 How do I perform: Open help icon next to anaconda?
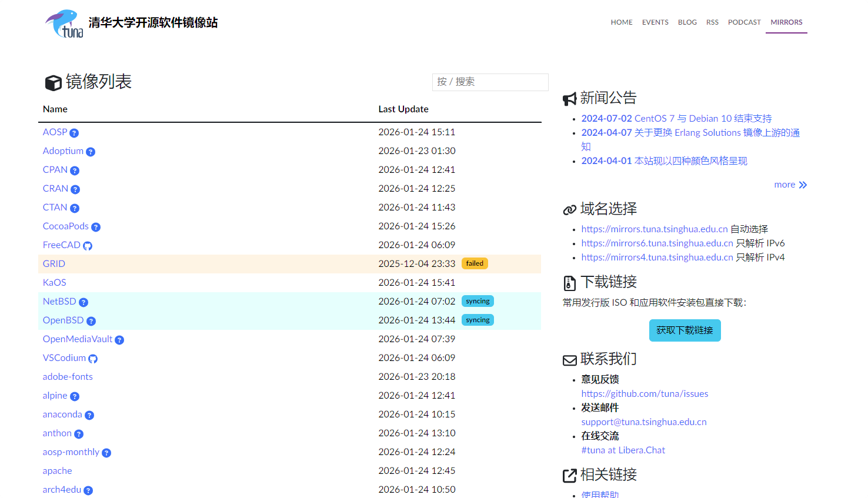coord(89,415)
